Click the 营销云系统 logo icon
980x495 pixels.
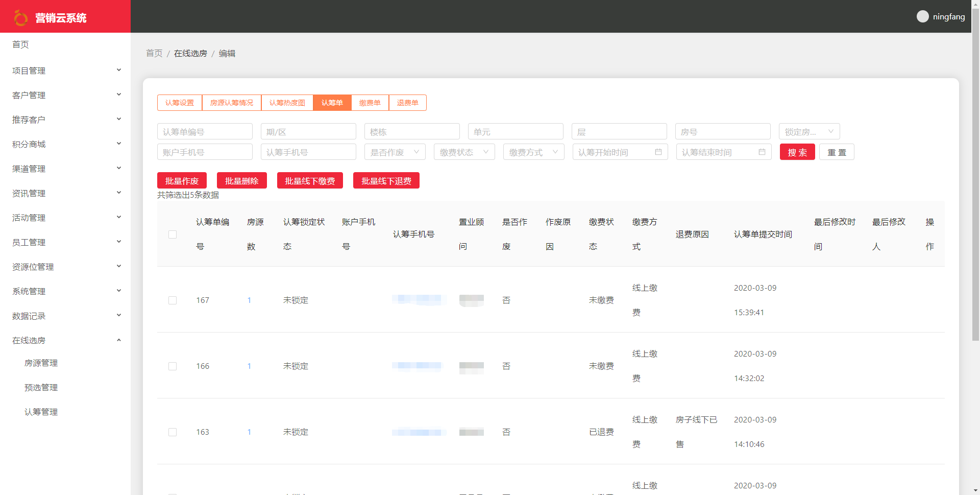coord(21,18)
